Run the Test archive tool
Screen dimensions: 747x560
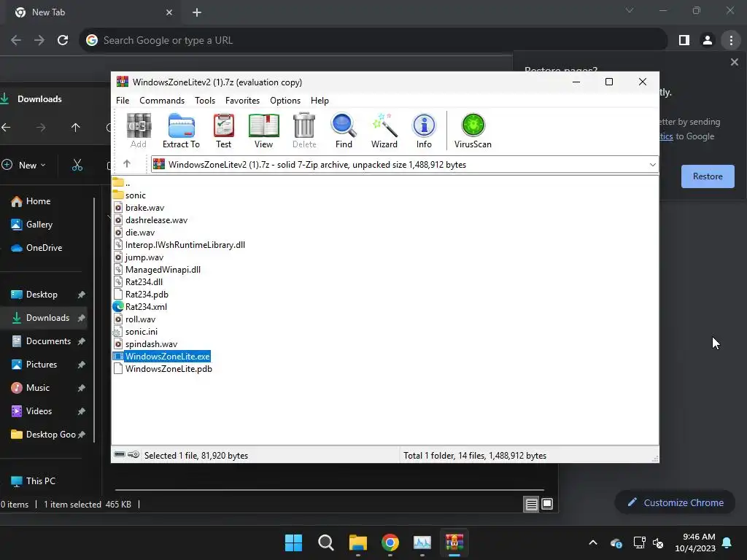coord(223,131)
